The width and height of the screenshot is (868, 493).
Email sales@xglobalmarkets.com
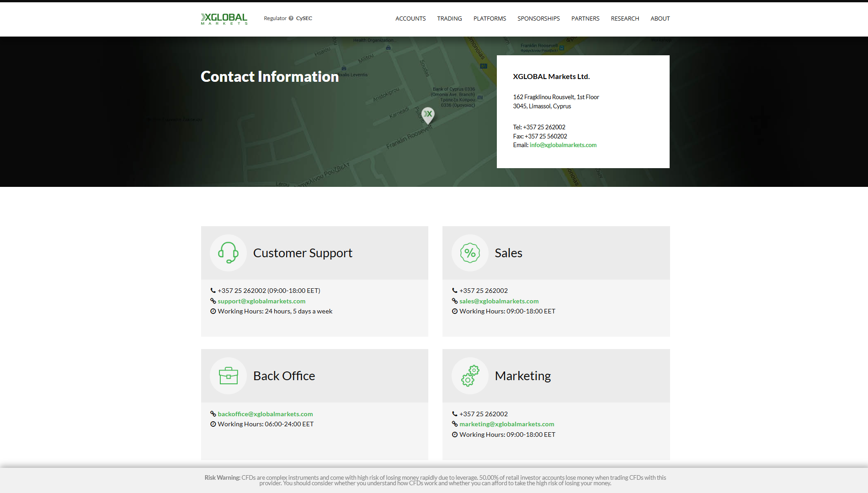click(499, 301)
